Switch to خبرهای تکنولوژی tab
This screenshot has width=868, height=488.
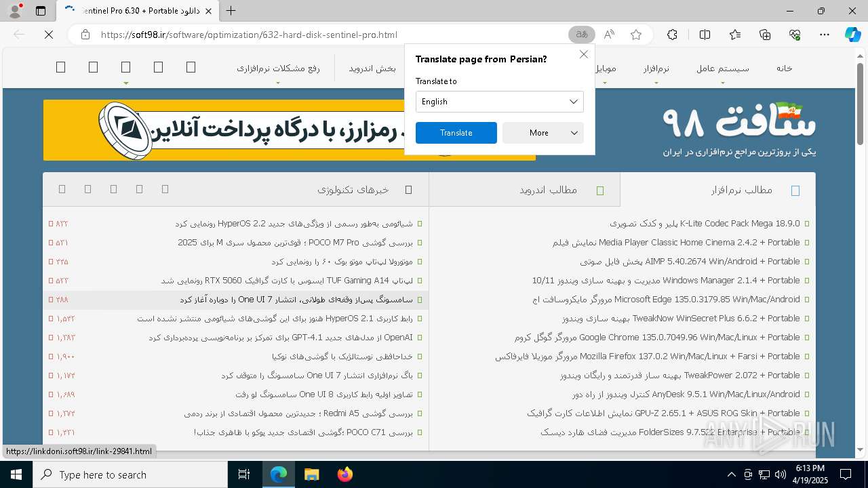353,190
